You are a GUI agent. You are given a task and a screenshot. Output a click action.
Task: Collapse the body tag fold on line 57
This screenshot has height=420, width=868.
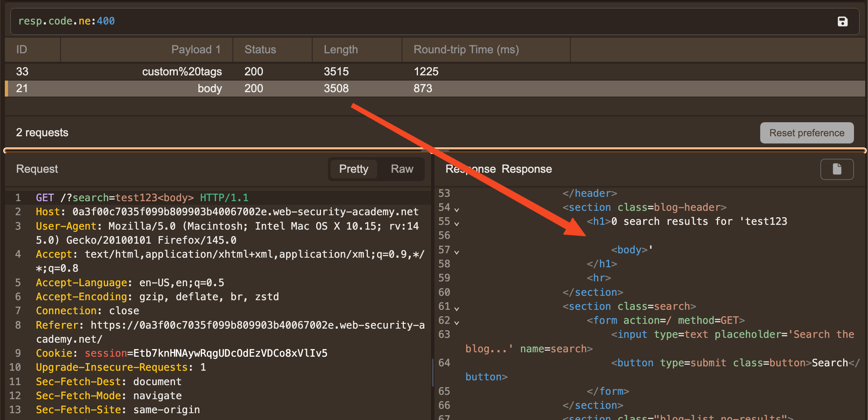point(456,251)
